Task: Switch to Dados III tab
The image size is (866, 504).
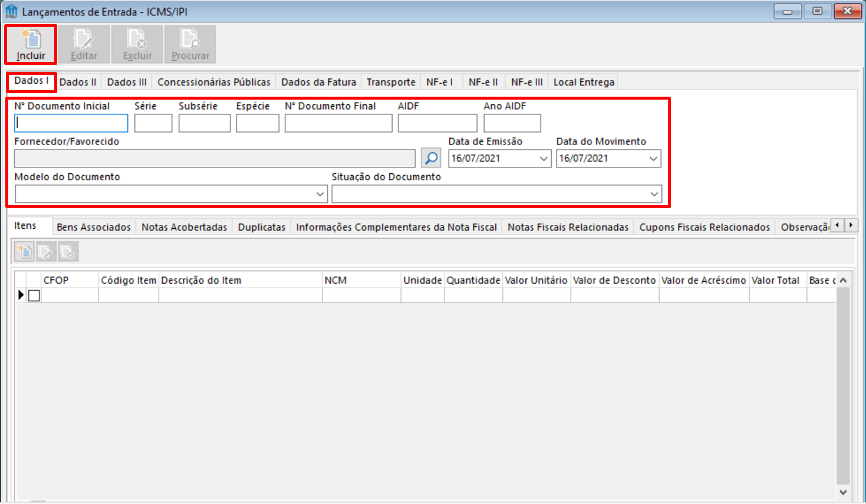Action: tap(127, 82)
